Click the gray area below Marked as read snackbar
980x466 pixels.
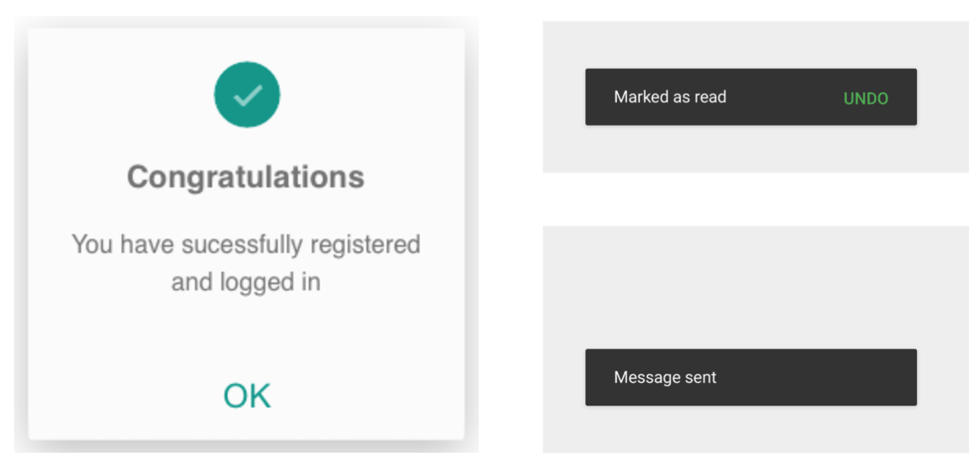[754, 149]
